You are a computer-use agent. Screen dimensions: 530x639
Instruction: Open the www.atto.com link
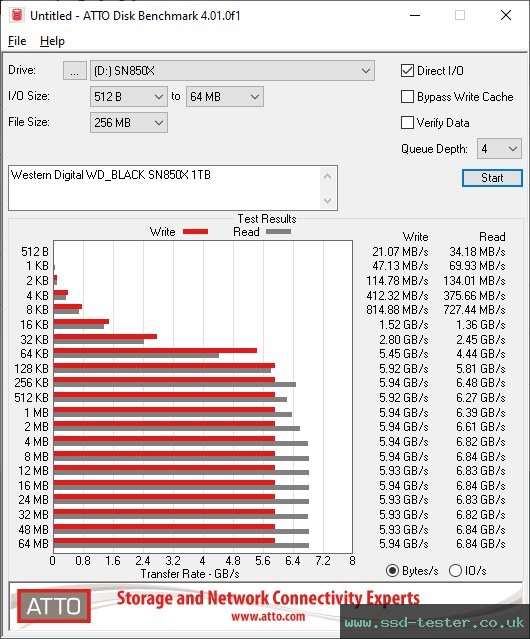[x=268, y=617]
